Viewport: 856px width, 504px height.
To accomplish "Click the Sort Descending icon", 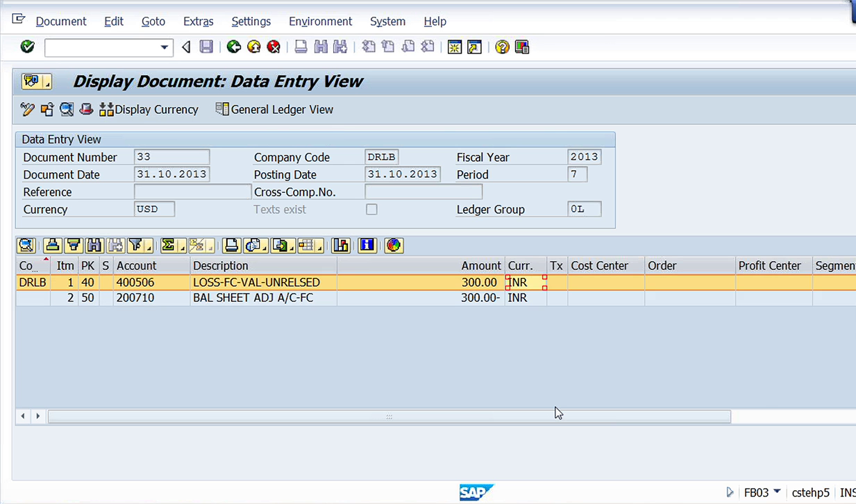I will (x=74, y=245).
